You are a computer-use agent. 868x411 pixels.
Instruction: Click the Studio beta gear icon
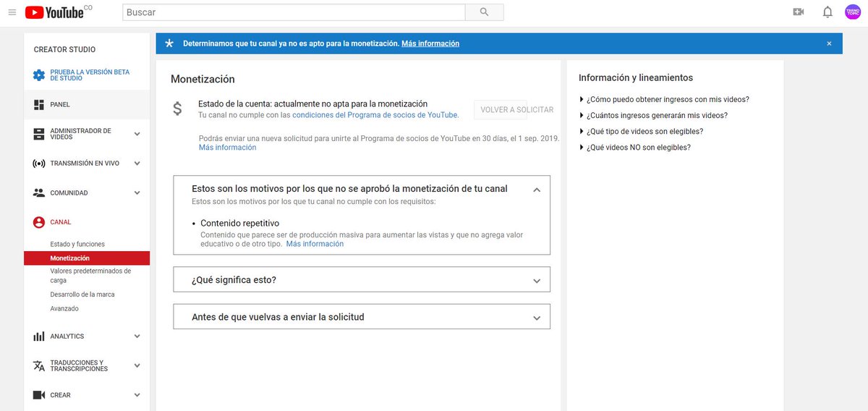point(39,75)
